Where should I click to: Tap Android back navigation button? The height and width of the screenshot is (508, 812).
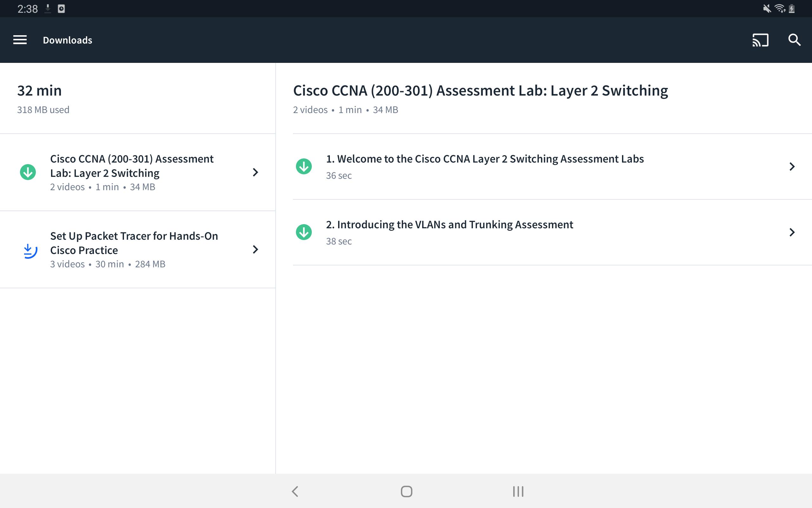pyautogui.click(x=295, y=491)
